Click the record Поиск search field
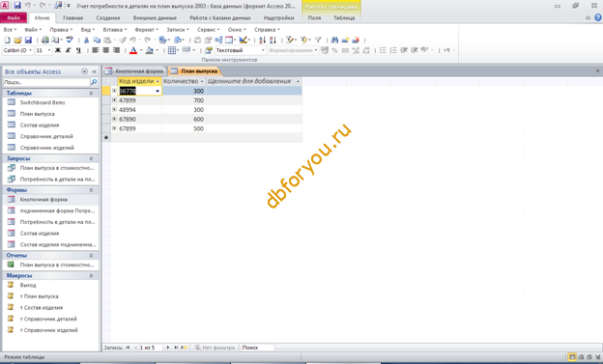This screenshot has height=364, width=603. (257, 348)
